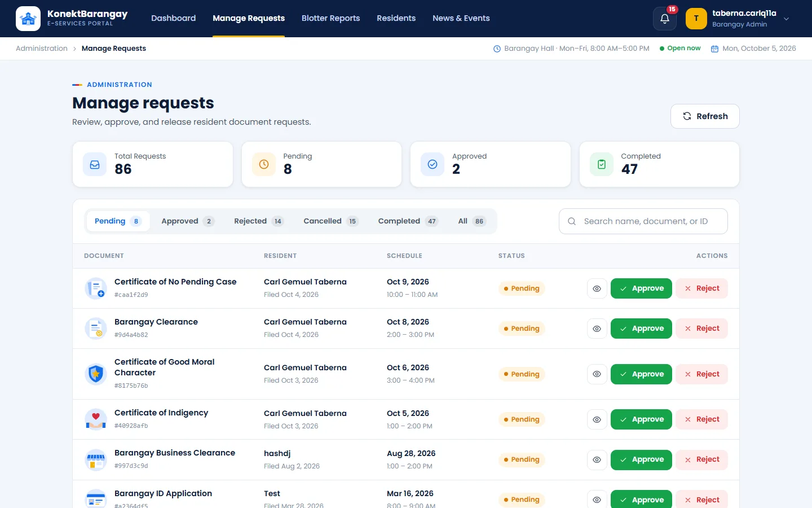
Task: Click the calendar icon beside Mon, October 5
Action: tap(714, 49)
